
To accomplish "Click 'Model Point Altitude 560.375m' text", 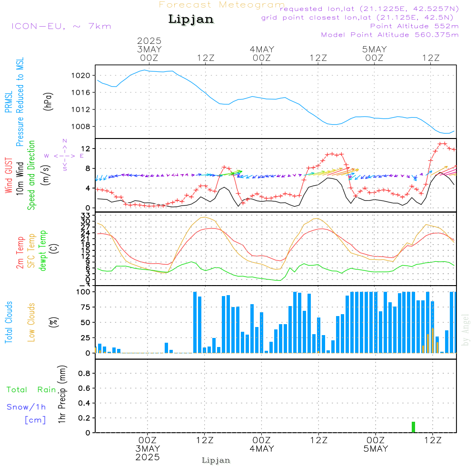I will pyautogui.click(x=390, y=35).
